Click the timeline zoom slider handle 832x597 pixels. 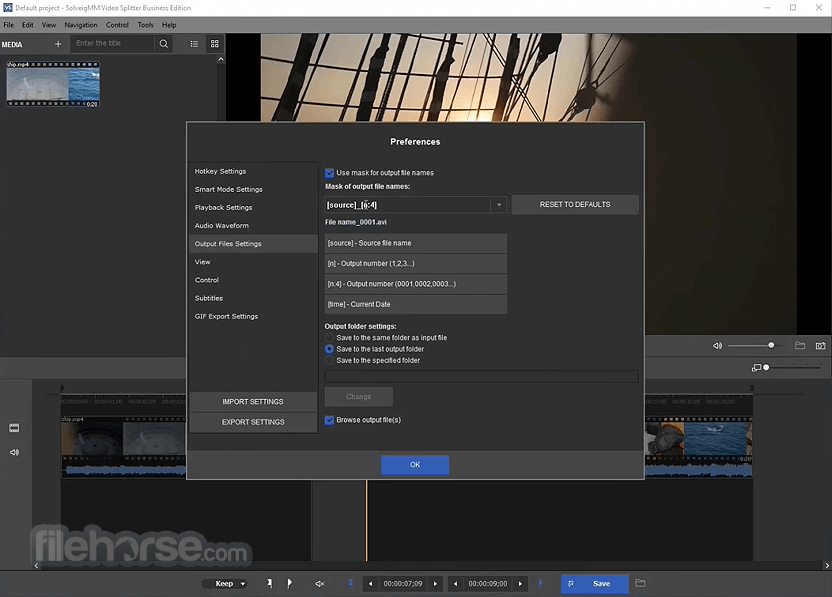click(766, 367)
